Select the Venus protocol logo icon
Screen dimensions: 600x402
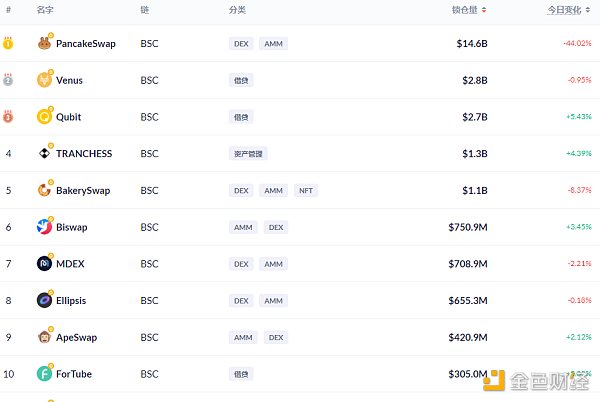44,80
